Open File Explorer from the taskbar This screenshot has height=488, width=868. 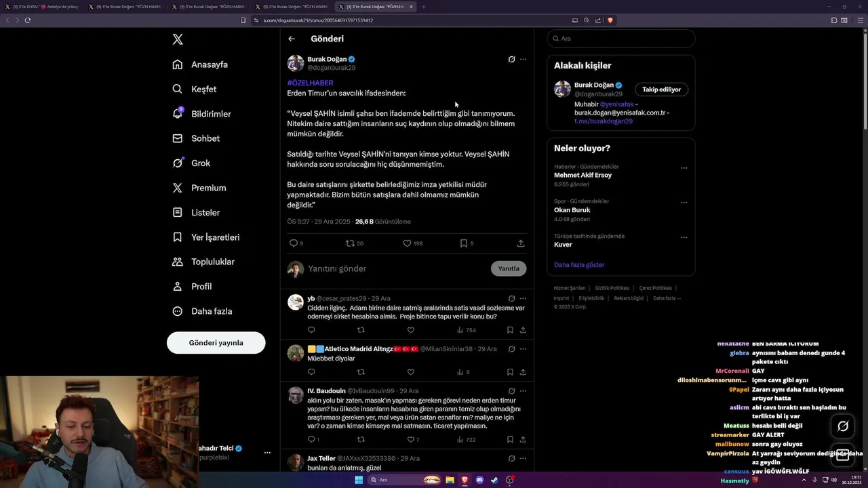click(450, 480)
